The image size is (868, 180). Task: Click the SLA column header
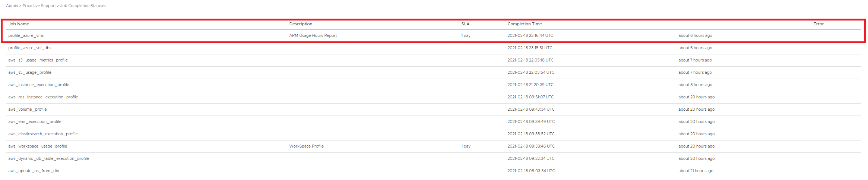pyautogui.click(x=465, y=24)
